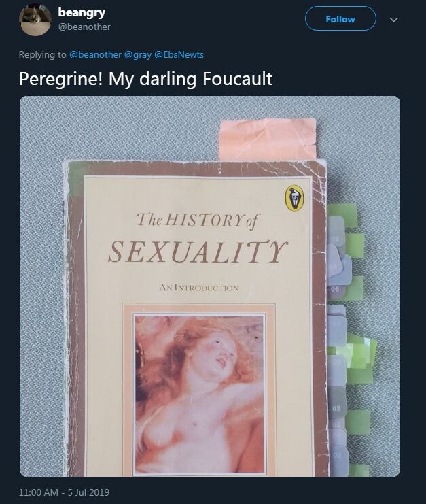
Task: Click the Replying to label text
Action: 42,54
